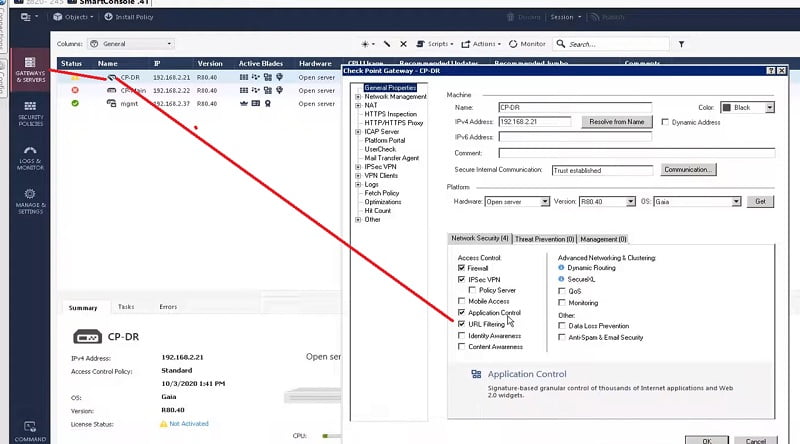Image resolution: width=800 pixels, height=444 pixels.
Task: Click the active blades icons for CP-DR
Action: pos(261,77)
